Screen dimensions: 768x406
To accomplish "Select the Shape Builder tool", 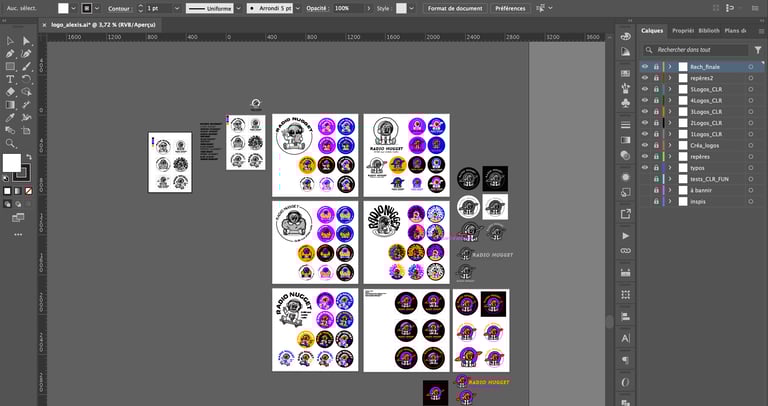I will point(26,92).
